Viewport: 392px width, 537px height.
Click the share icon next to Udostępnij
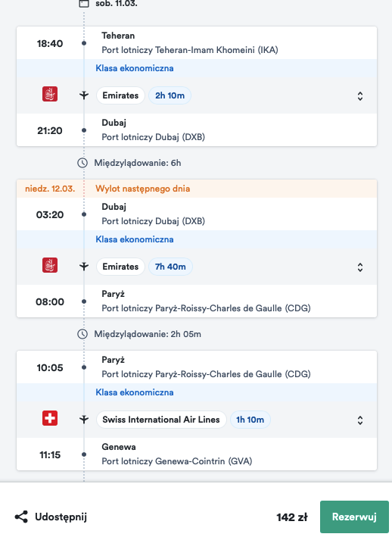tap(21, 517)
